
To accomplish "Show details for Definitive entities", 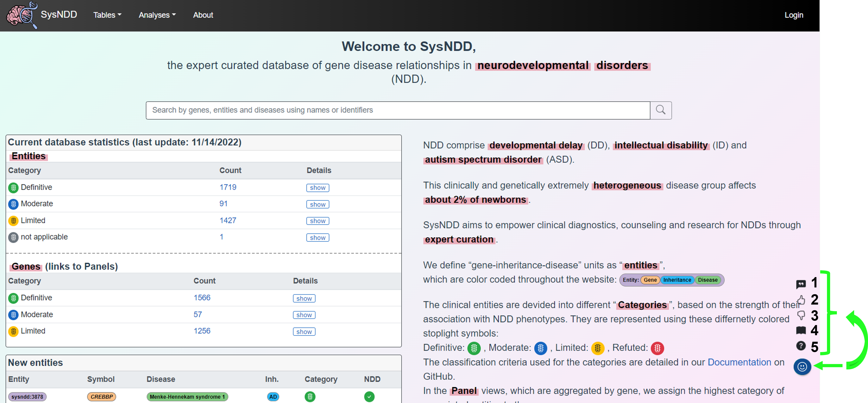I will point(317,187).
